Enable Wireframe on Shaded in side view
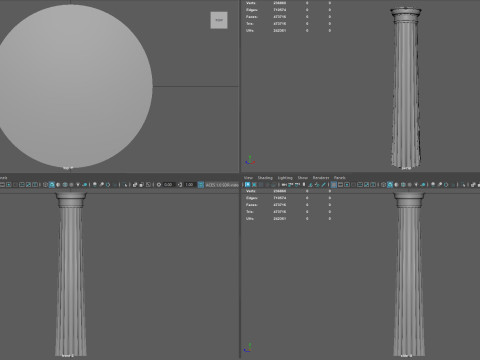This screenshot has height=360, width=480. click(403, 184)
